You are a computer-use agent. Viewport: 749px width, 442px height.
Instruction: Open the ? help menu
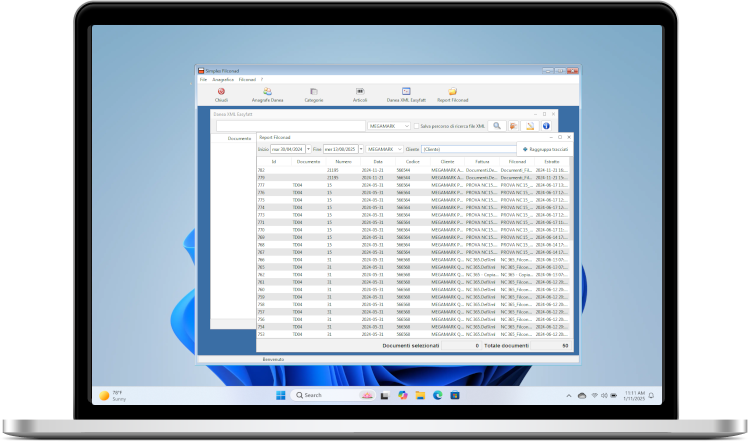(262, 79)
